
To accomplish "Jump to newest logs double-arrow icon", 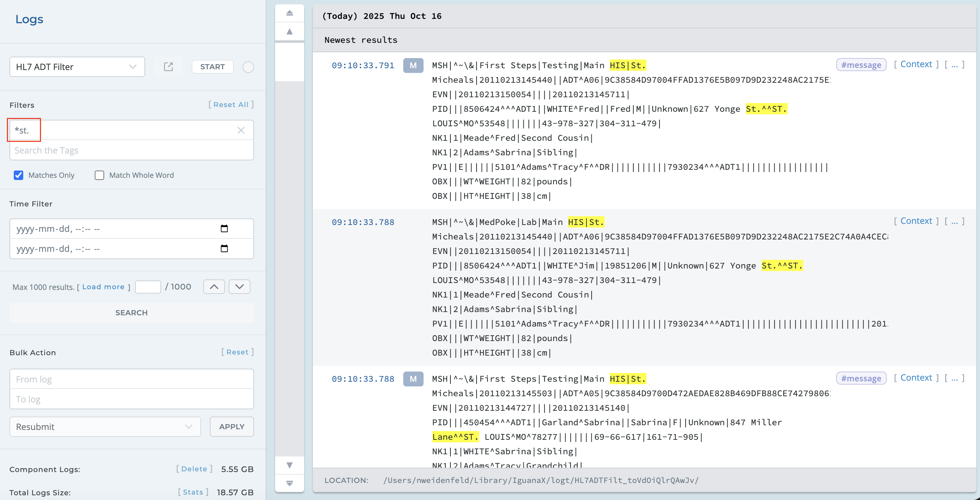I will (289, 13).
